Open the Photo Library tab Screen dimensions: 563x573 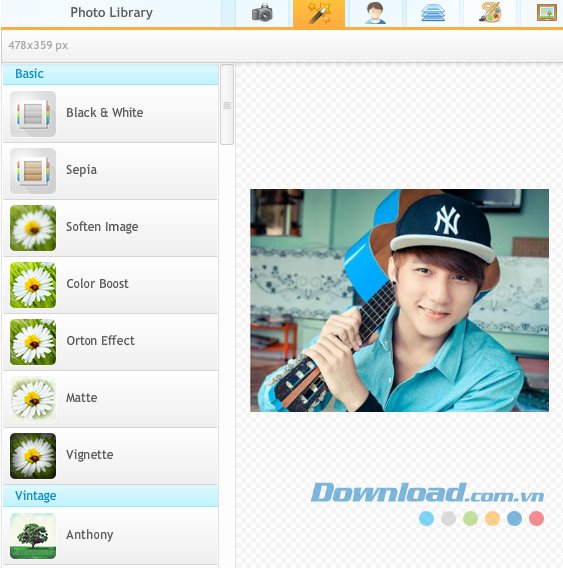pos(111,13)
